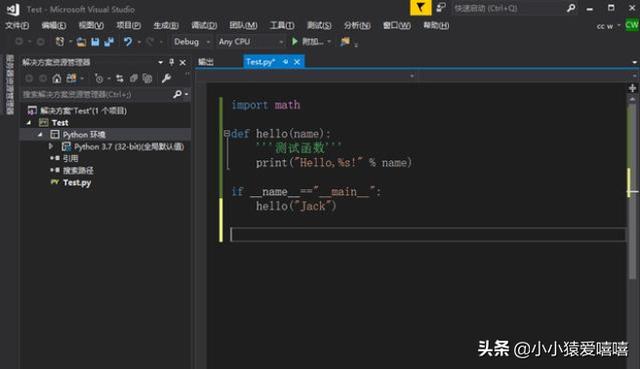Click Solution Explorer switch views icon
This screenshot has width=640, height=369.
pos(71,78)
